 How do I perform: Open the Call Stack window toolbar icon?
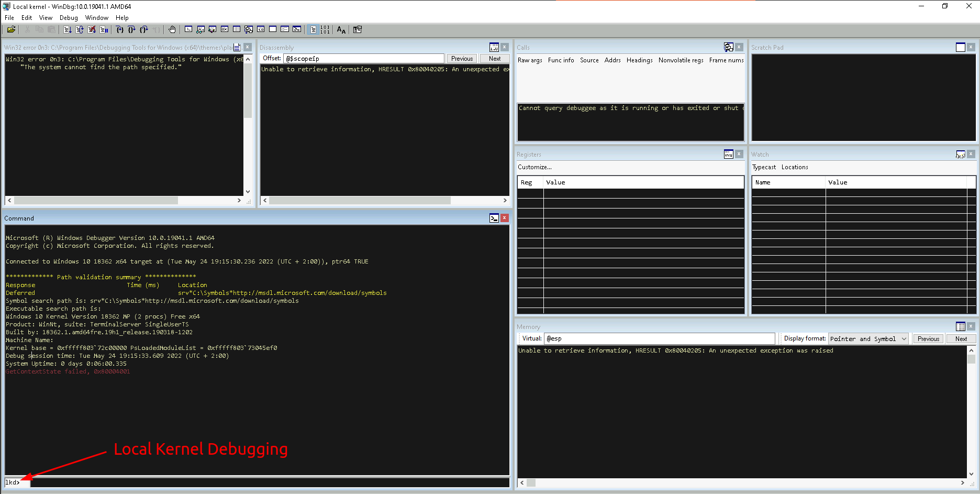click(248, 29)
